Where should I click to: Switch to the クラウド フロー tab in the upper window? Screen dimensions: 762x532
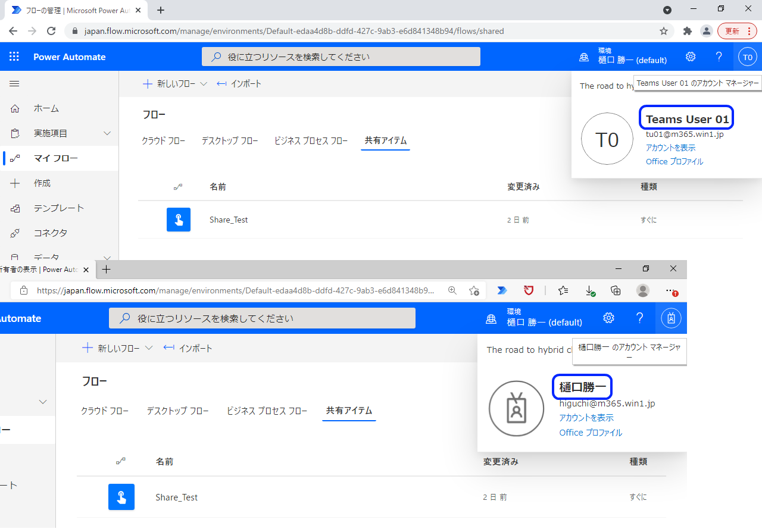click(164, 140)
